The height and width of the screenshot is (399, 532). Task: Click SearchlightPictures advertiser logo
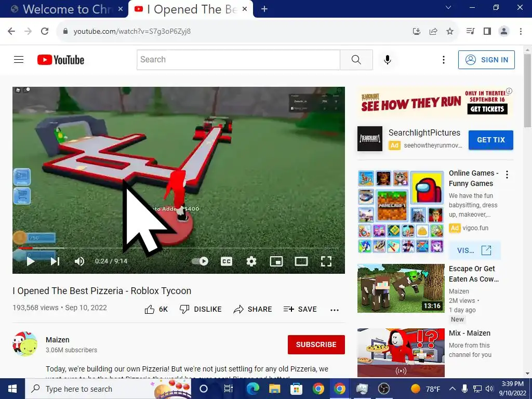click(x=370, y=139)
